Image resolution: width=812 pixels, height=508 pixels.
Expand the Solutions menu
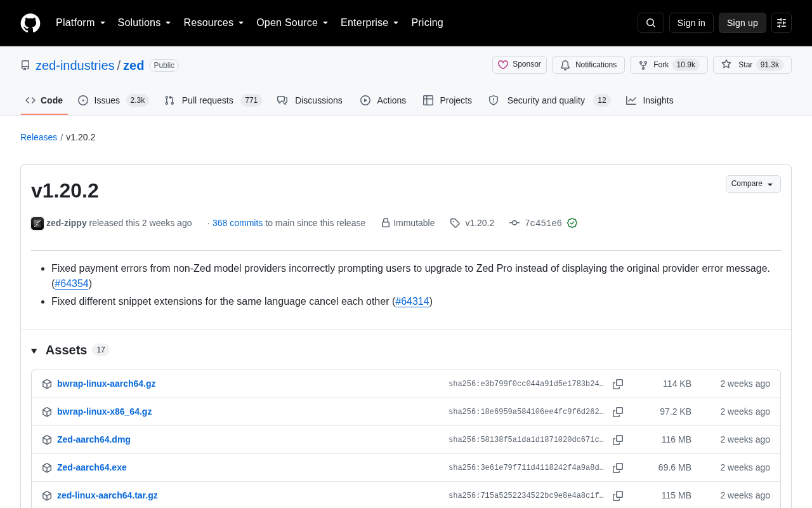pos(145,23)
